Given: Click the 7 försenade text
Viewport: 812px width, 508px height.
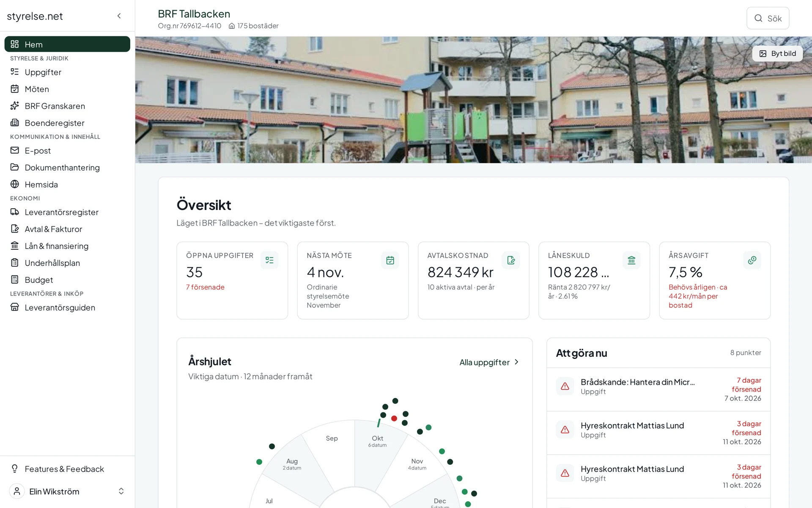Looking at the screenshot, I should pos(205,287).
